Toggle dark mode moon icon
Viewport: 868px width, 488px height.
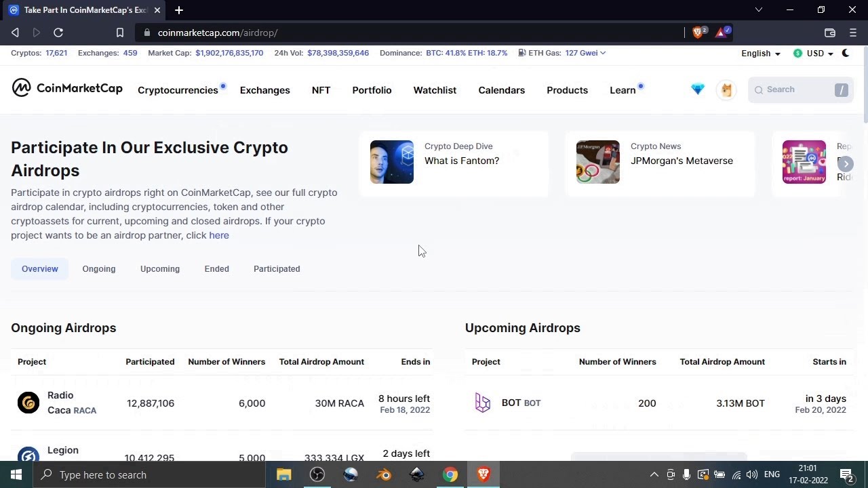(x=846, y=53)
